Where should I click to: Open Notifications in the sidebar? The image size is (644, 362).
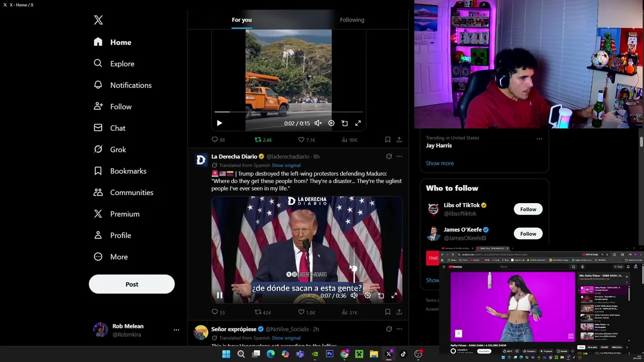tap(123, 85)
